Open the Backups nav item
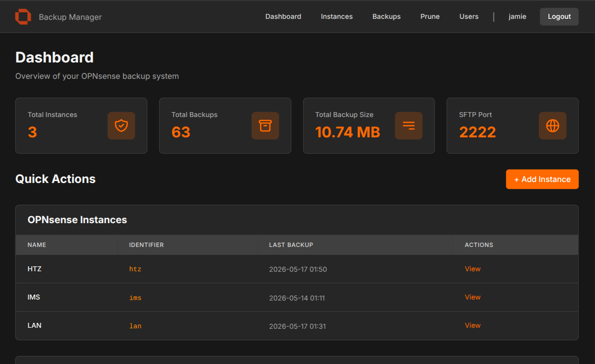 [x=386, y=17]
